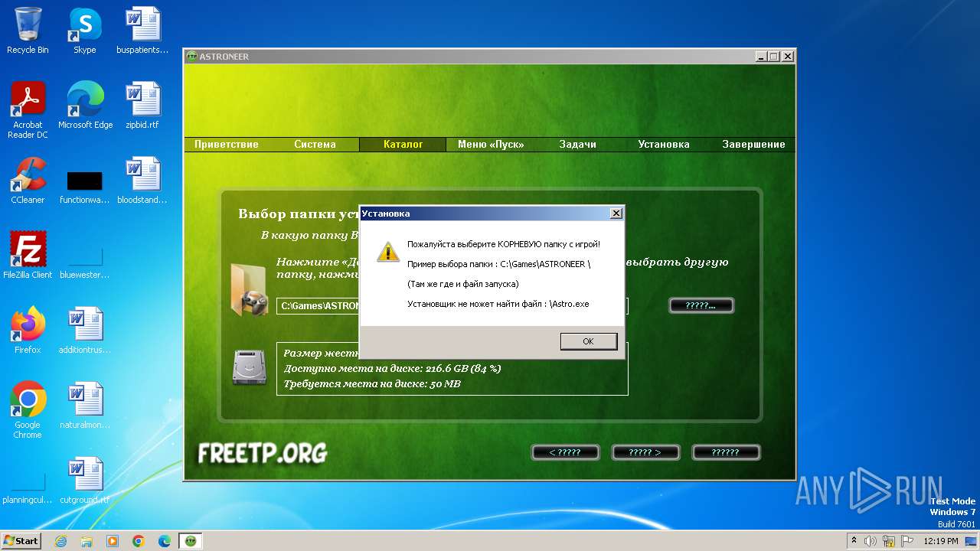Minimize the ASTRONEER installer window
Viewport: 980px width, 551px height.
click(761, 57)
